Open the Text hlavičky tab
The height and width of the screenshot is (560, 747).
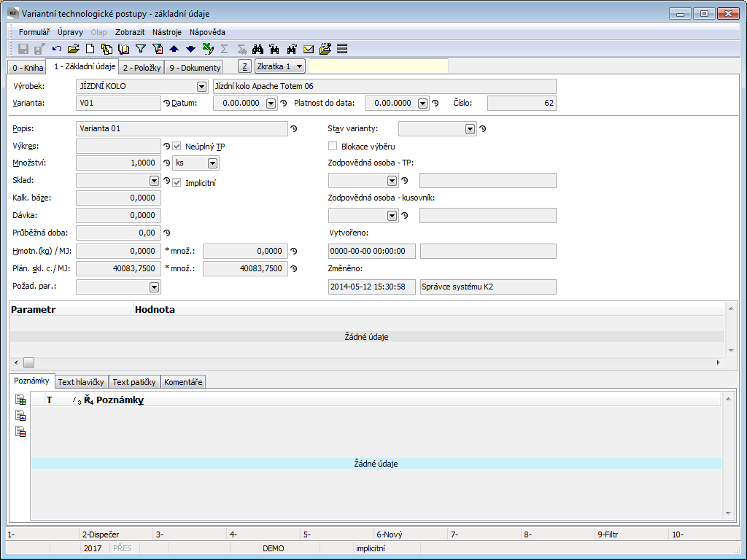81,382
